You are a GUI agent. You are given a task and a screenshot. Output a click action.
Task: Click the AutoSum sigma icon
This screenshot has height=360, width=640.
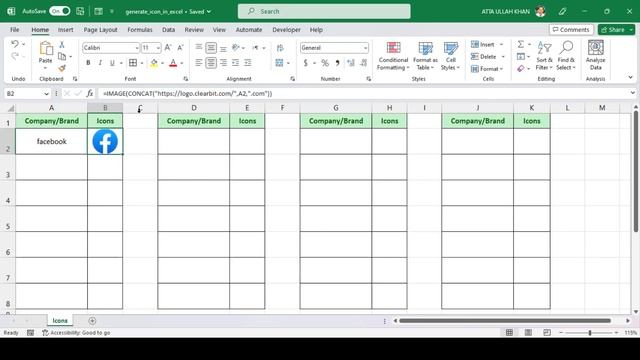521,44
